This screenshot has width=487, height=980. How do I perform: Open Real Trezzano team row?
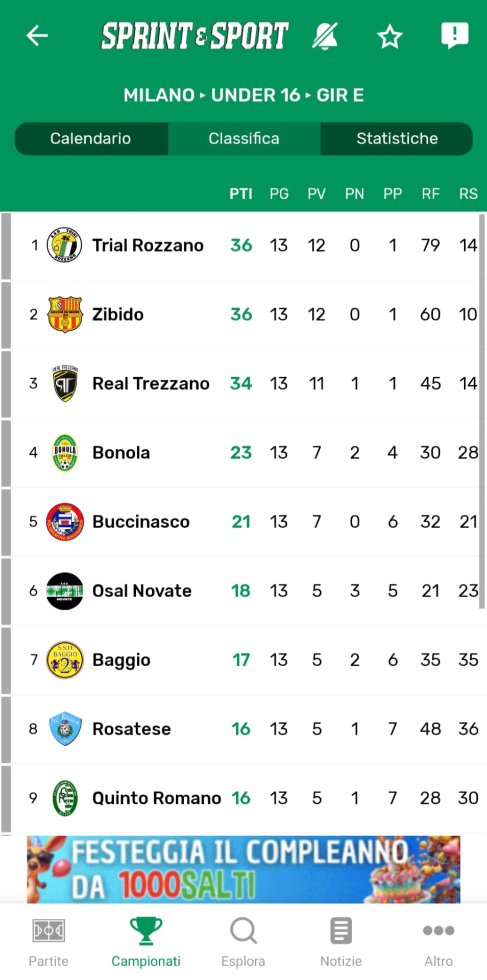pos(151,384)
